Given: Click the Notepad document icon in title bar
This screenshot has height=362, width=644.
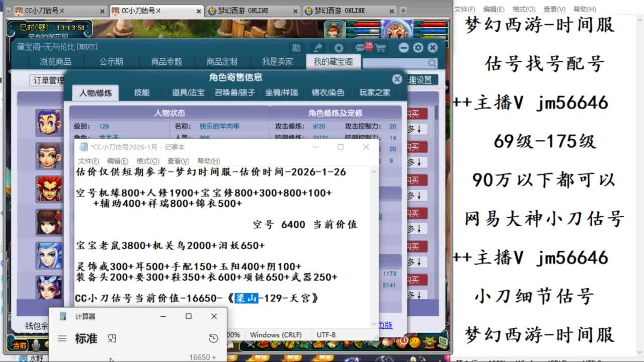Looking at the screenshot, I should (x=84, y=147).
